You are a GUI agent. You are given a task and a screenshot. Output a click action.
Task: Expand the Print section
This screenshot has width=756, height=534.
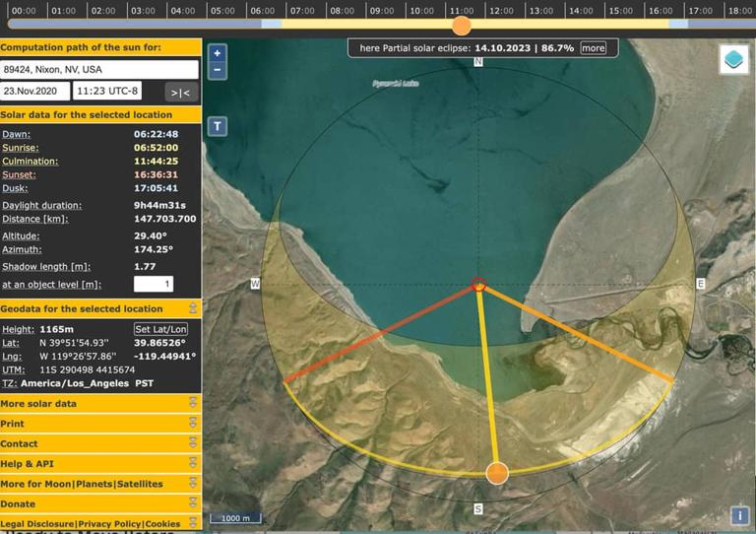[x=100, y=424]
